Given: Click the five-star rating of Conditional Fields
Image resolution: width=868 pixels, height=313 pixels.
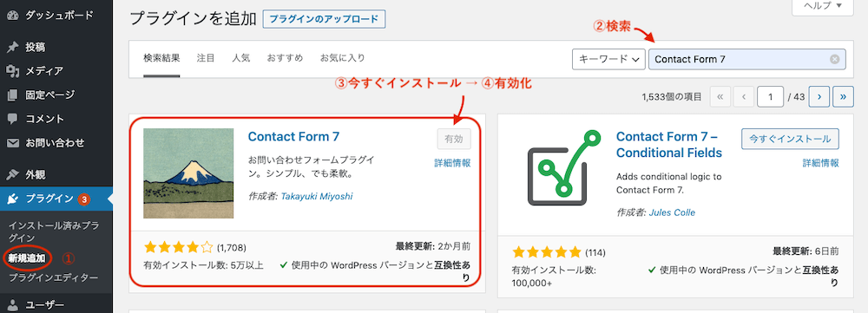Looking at the screenshot, I should click(x=547, y=252).
